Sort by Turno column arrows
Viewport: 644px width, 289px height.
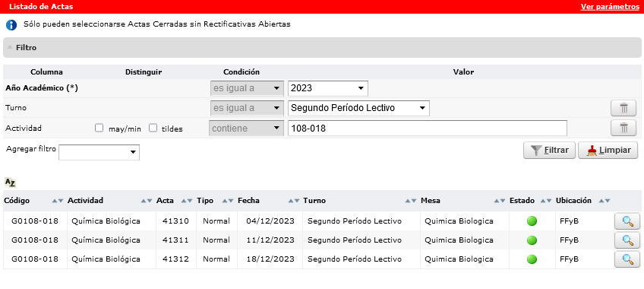411,201
